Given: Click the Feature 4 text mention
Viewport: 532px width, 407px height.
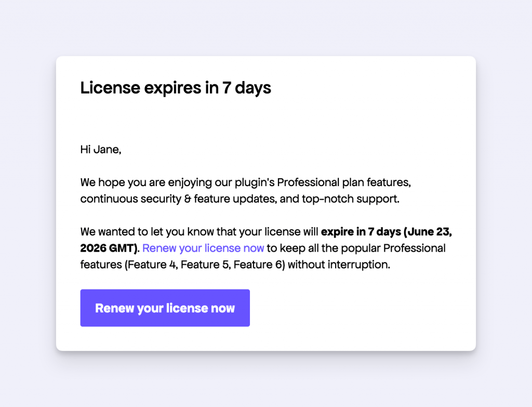Looking at the screenshot, I should pyautogui.click(x=149, y=264).
